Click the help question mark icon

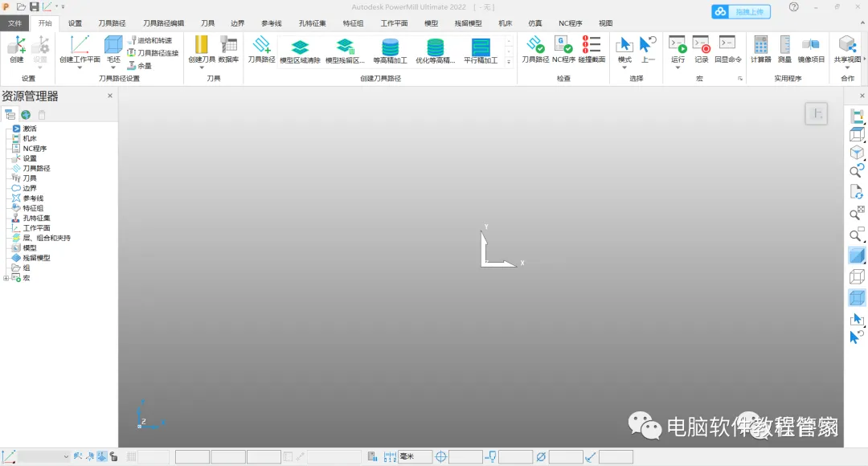(794, 7)
